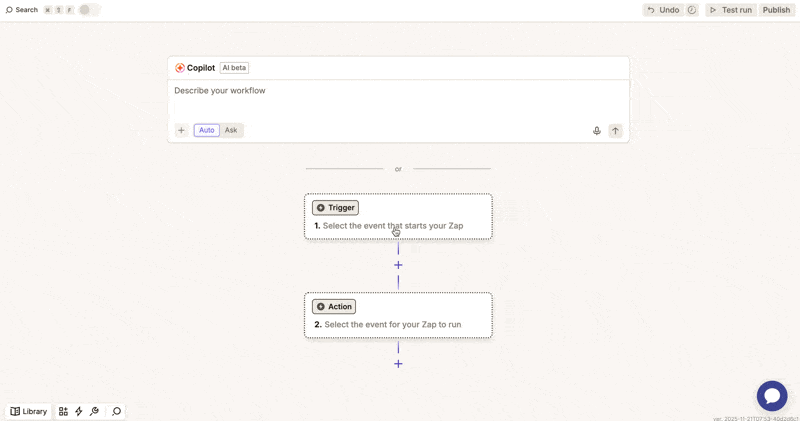
Task: Click the microphone icon in Copilot
Action: coord(597,131)
